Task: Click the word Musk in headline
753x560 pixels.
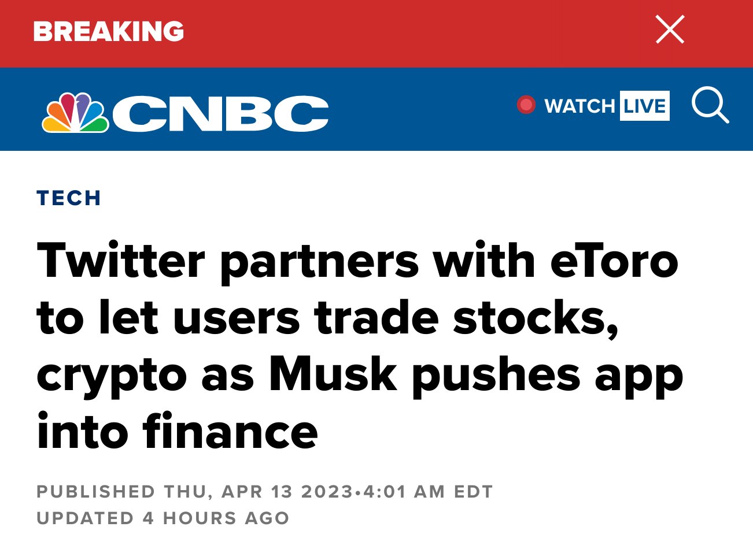Action: coord(333,375)
